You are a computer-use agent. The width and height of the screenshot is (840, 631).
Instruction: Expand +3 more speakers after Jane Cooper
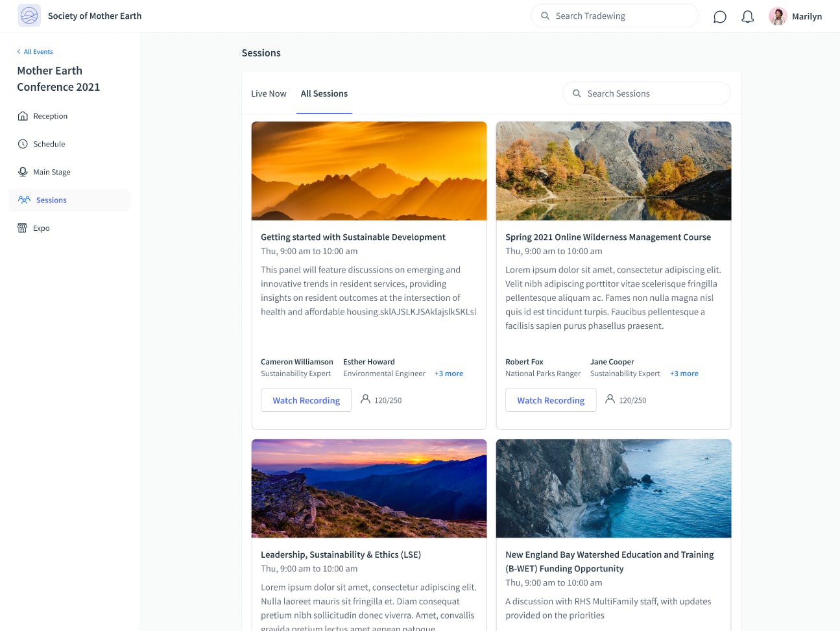[684, 374]
